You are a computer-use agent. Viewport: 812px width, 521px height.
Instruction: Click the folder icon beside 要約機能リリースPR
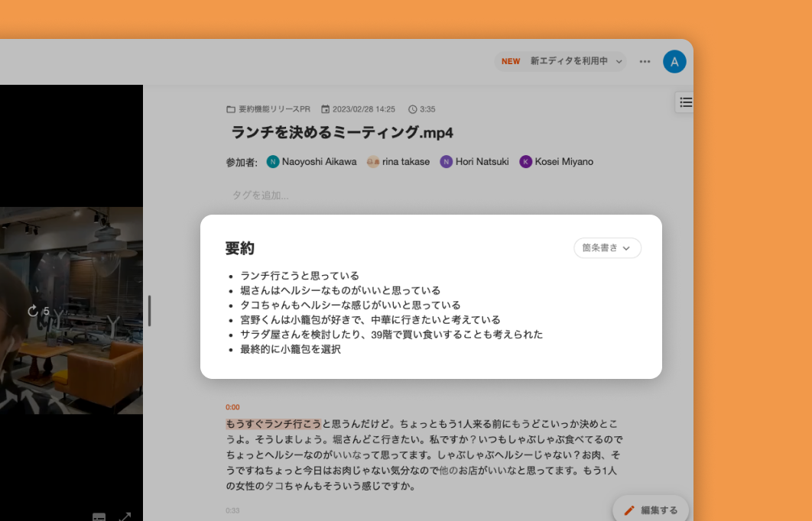pyautogui.click(x=231, y=109)
